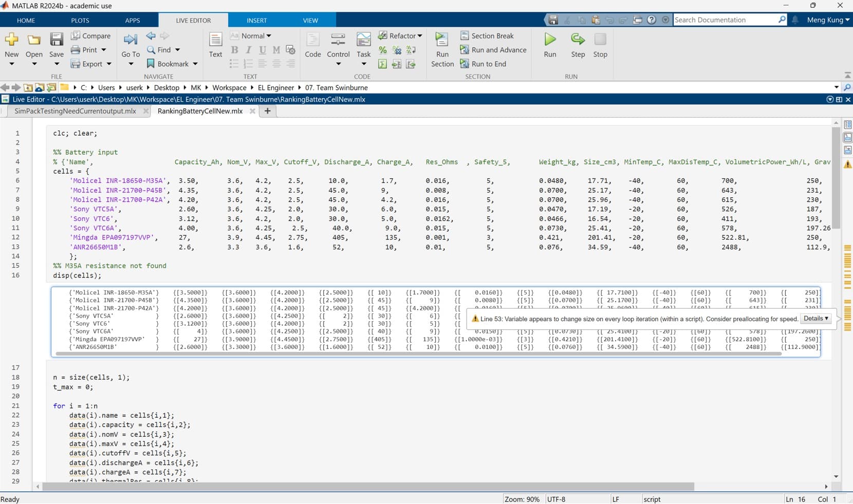Viewport: 853px width, 504px height.
Task: Click the switch windows icon in the quick access toolbar
Action: pyautogui.click(x=638, y=20)
